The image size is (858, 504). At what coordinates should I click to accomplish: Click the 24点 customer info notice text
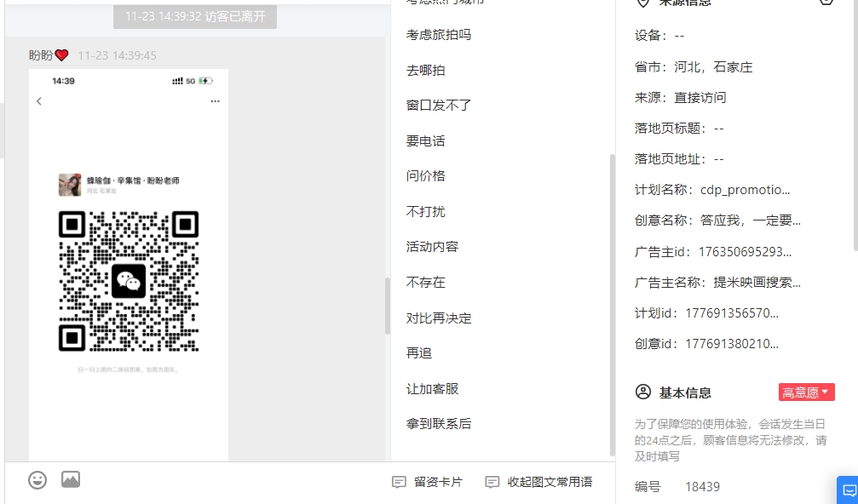tap(730, 440)
